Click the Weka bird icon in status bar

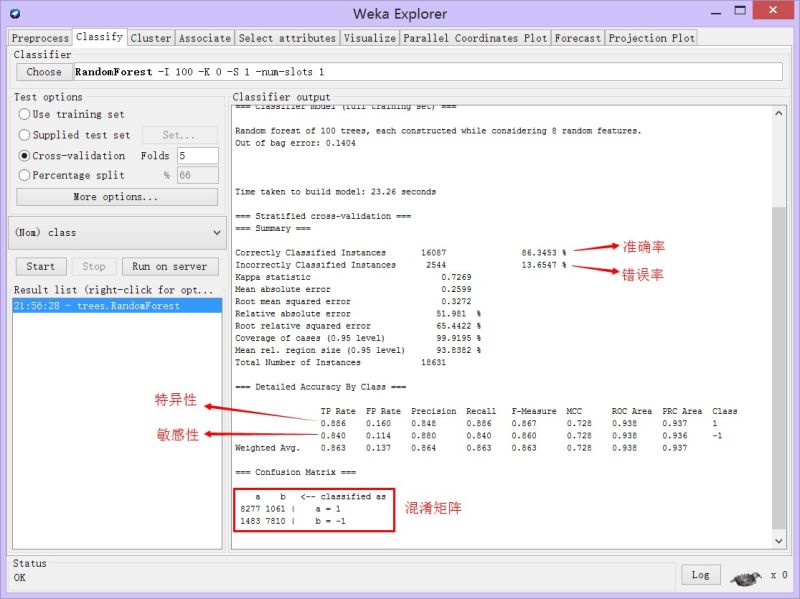click(x=745, y=575)
